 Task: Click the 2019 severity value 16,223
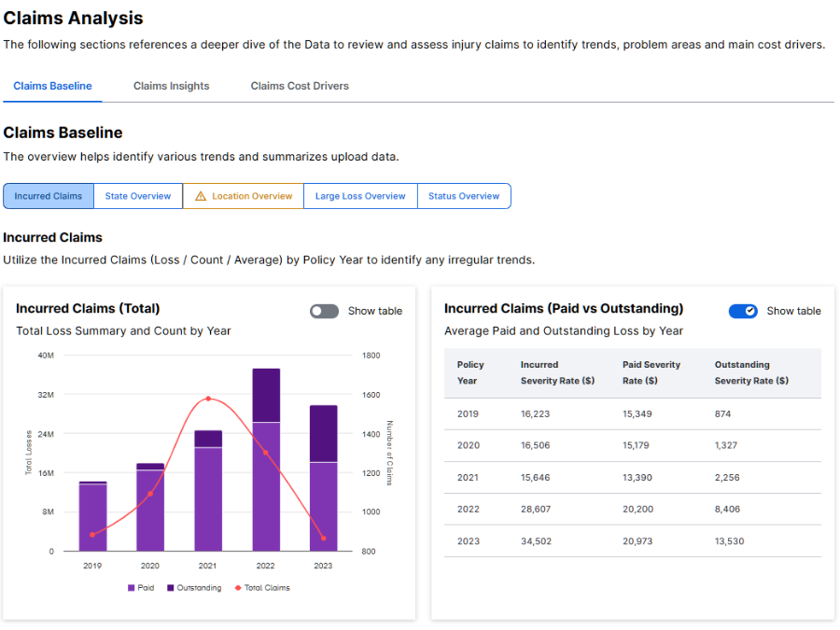pos(535,413)
